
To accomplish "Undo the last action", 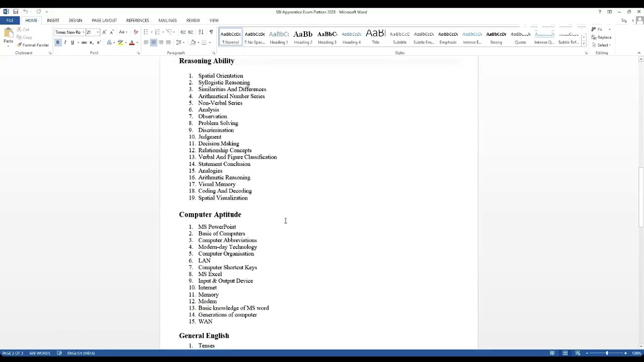I will [25, 12].
